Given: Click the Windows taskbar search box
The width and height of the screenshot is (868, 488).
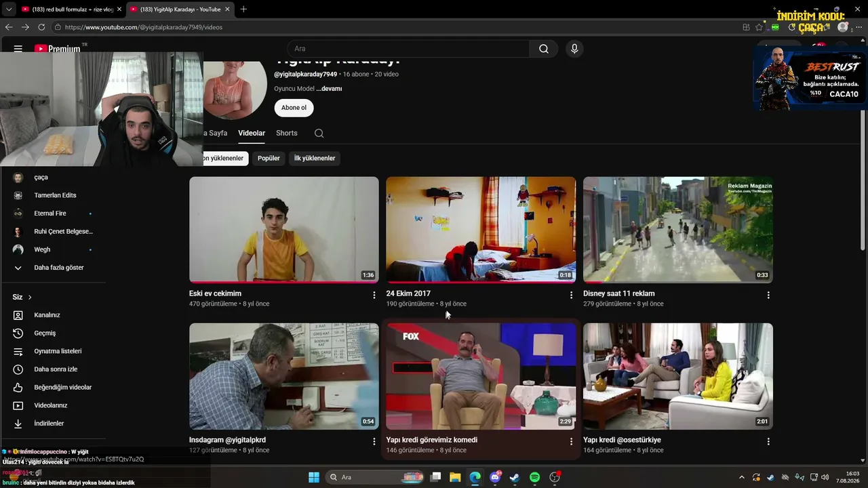Looking at the screenshot, I should tap(375, 477).
